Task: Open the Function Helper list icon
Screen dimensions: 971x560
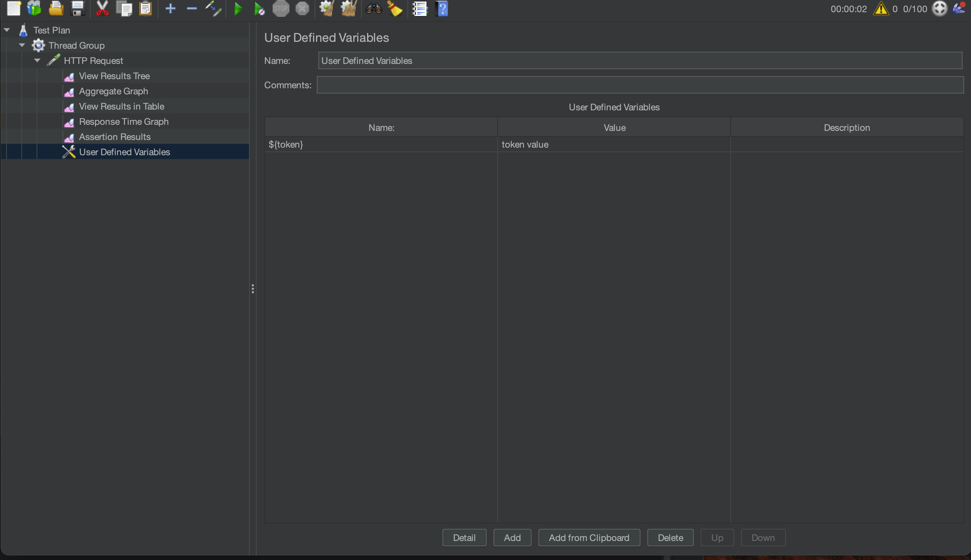Action: (x=420, y=8)
